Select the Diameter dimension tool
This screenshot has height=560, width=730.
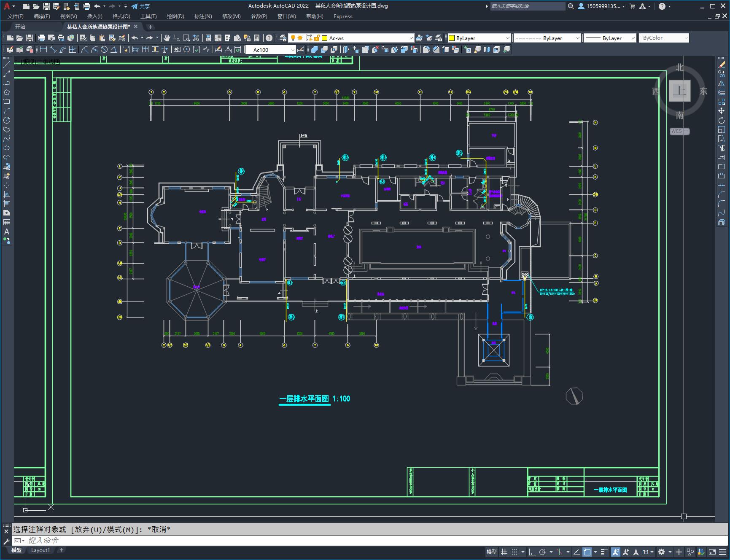[x=104, y=49]
